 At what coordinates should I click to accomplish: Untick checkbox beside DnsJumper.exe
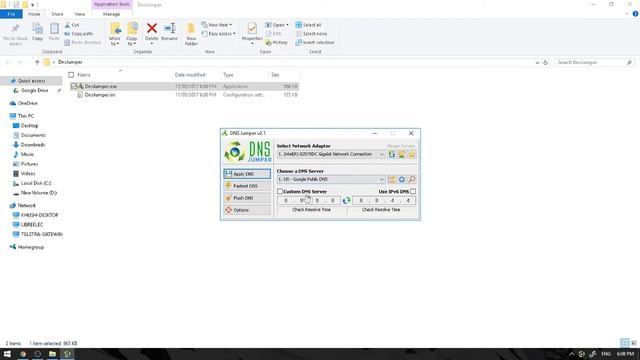(x=73, y=87)
